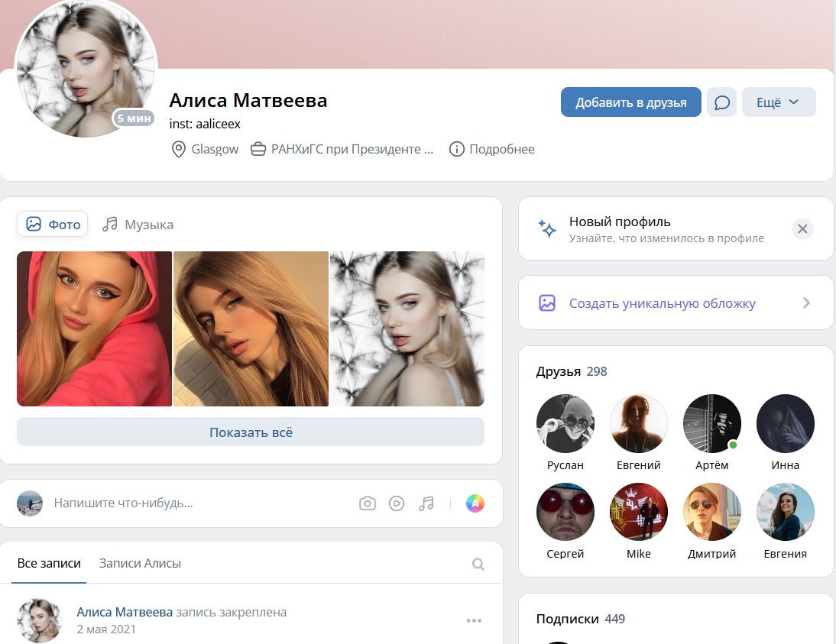The height and width of the screenshot is (644, 836).
Task: Open friend Евгений's avatar
Action: coord(639,423)
